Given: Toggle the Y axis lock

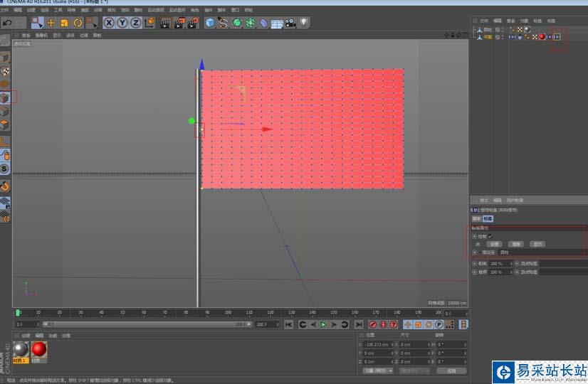Looking at the screenshot, I should 122,23.
